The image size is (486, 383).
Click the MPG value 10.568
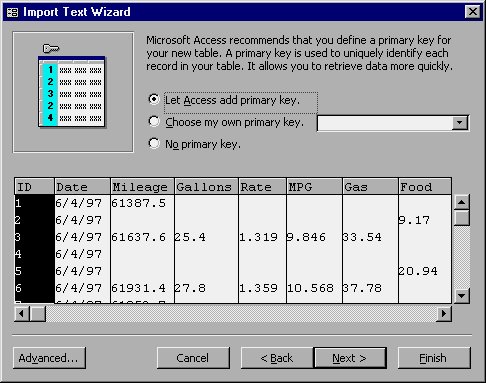point(311,288)
